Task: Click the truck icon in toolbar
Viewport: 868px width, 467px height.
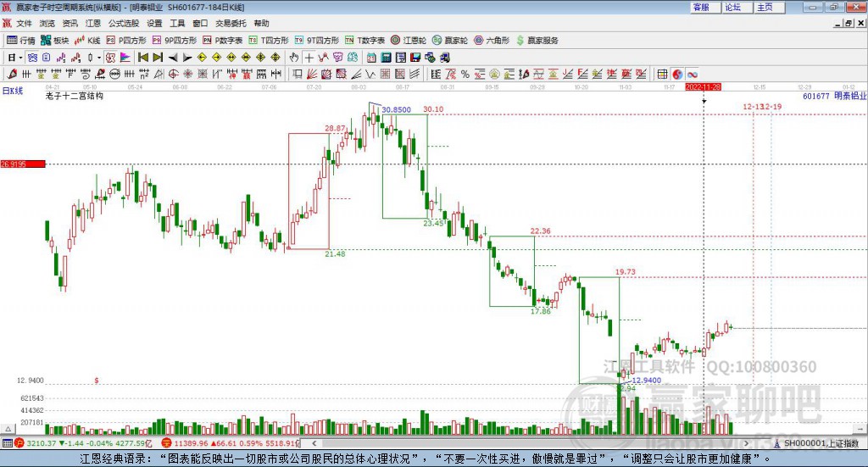Action: tap(445, 58)
